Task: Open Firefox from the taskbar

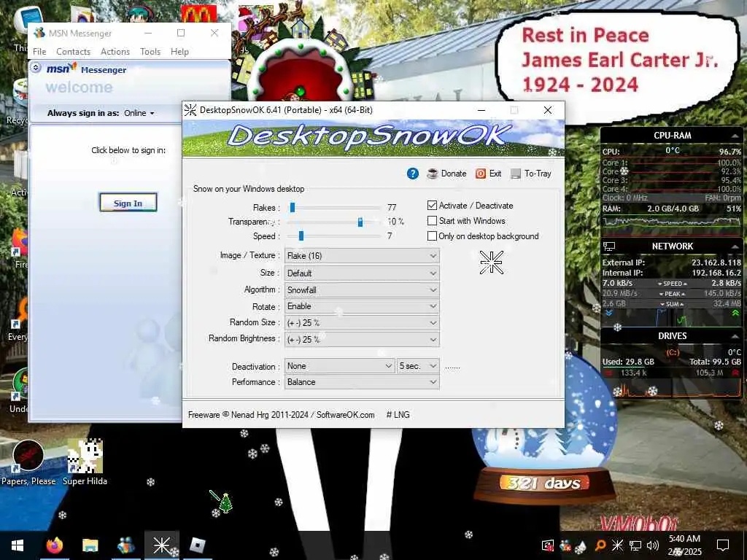Action: coord(54,545)
